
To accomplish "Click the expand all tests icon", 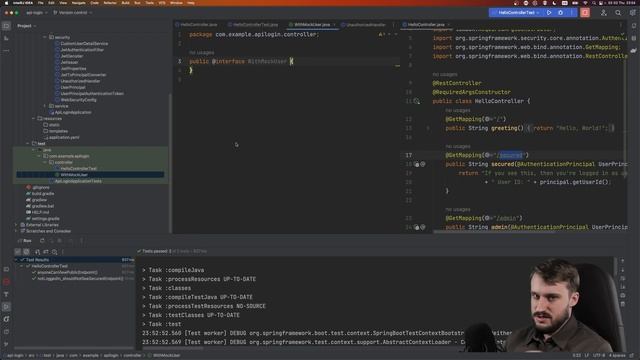I will 46,252.
